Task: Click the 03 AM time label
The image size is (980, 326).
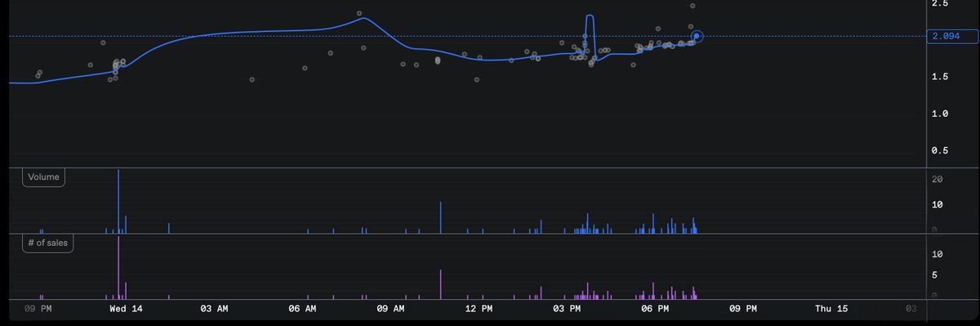Action: coord(214,309)
